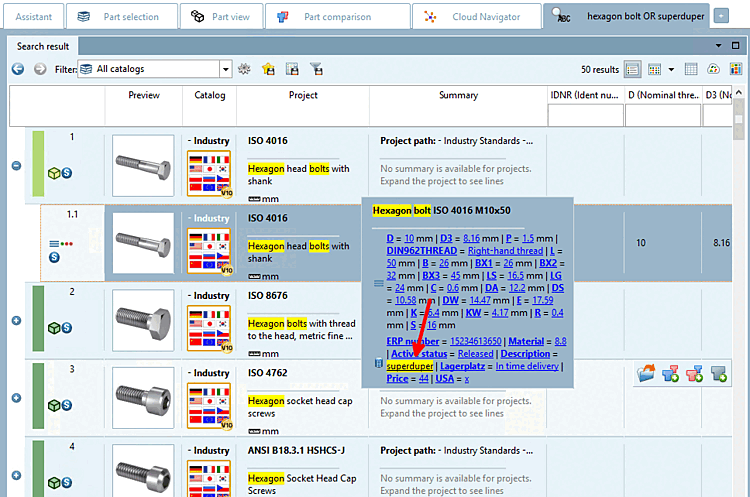The image size is (750, 497).
Task: Switch to the Assistant tab
Action: (x=33, y=17)
